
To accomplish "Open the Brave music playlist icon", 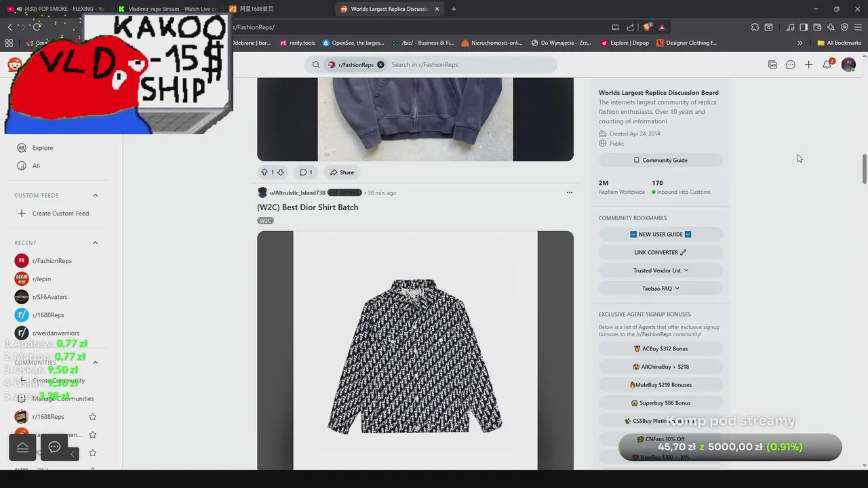I will 790,27.
